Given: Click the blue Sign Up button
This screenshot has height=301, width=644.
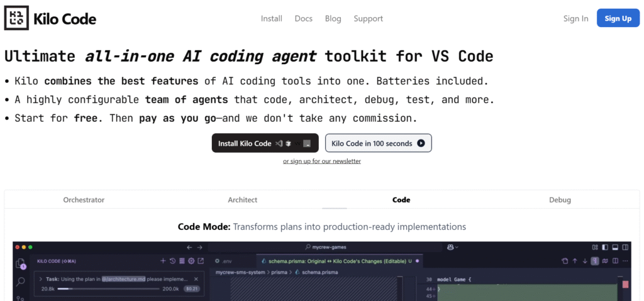Looking at the screenshot, I should 618,18.
